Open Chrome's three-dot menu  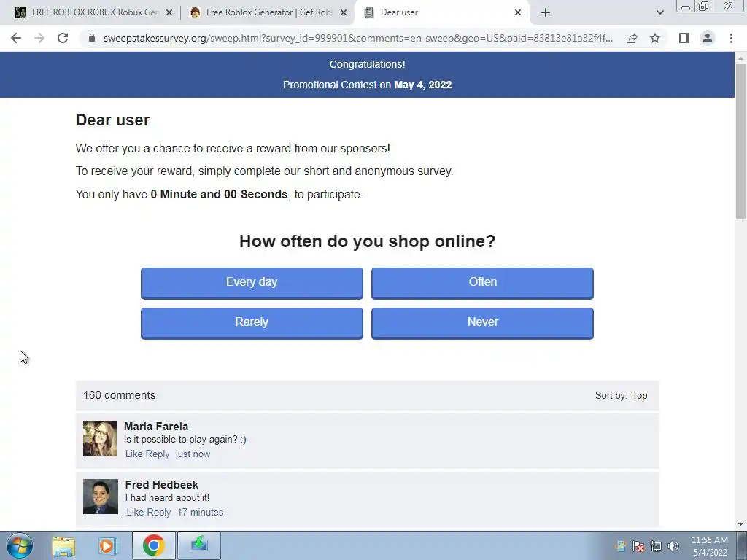(731, 38)
